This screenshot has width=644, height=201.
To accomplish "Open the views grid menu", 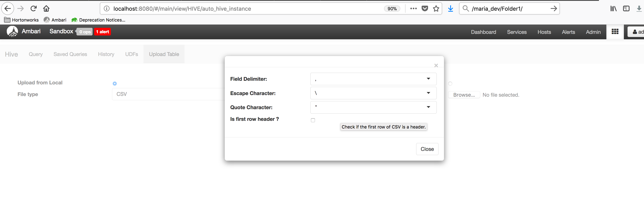I will click(615, 32).
